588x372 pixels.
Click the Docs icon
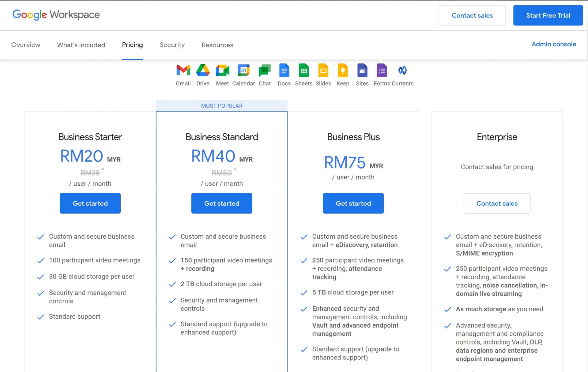[284, 70]
